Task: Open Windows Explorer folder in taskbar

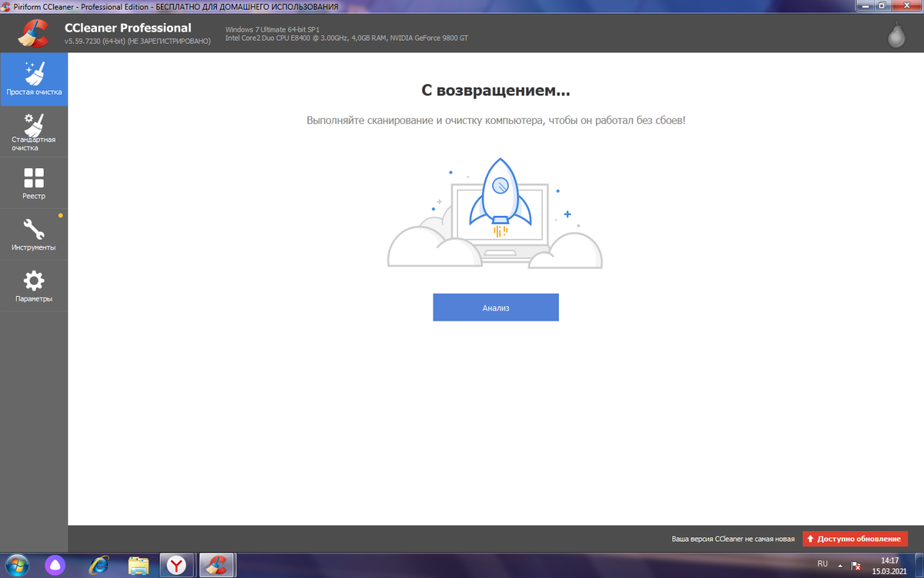Action: (138, 566)
